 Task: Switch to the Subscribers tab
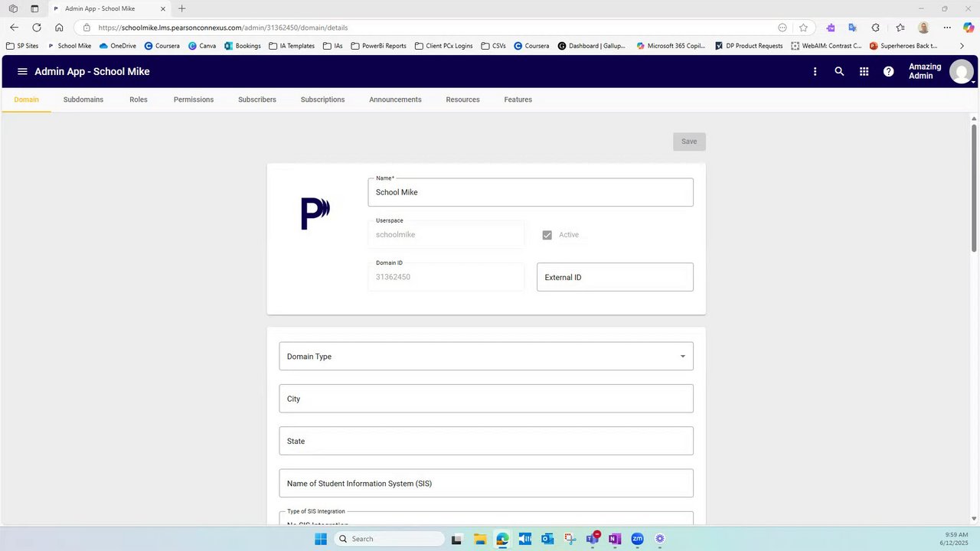click(257, 99)
